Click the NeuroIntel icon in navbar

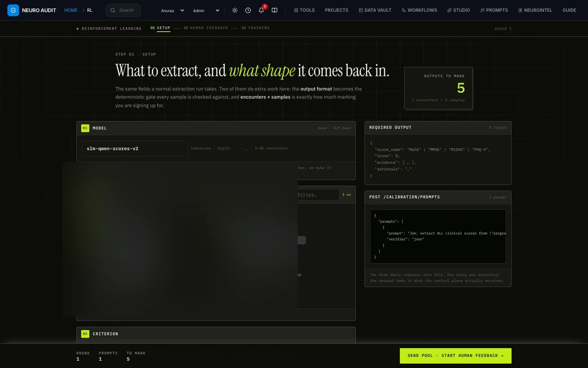pos(520,10)
